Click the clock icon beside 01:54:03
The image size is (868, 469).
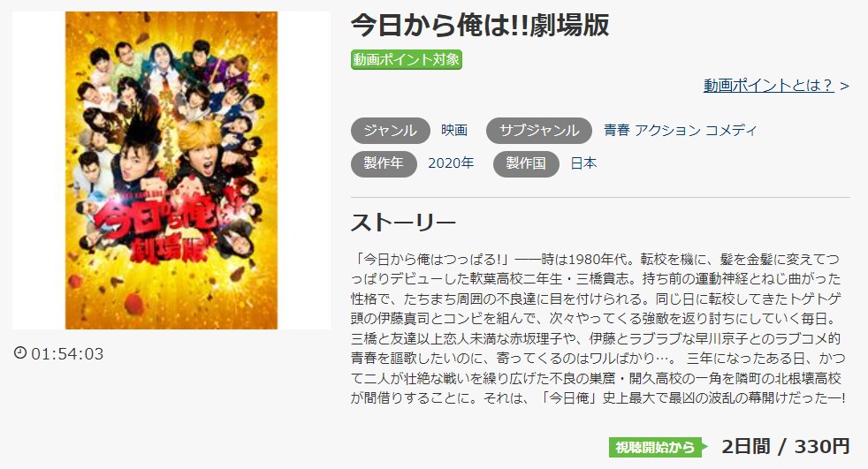point(20,353)
